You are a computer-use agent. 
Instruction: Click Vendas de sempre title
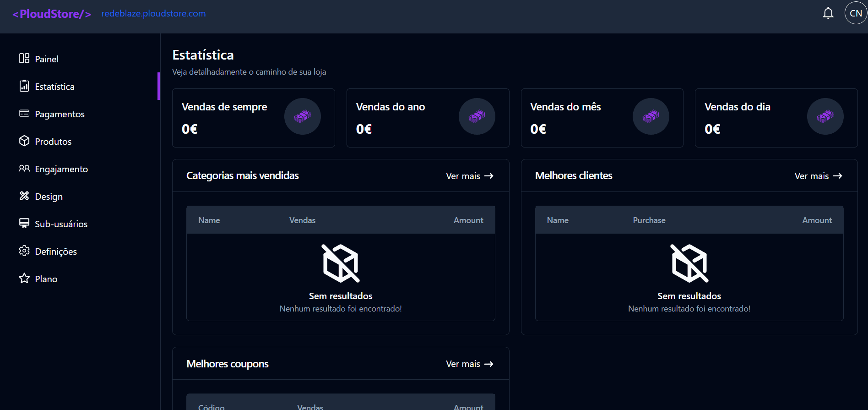(224, 107)
